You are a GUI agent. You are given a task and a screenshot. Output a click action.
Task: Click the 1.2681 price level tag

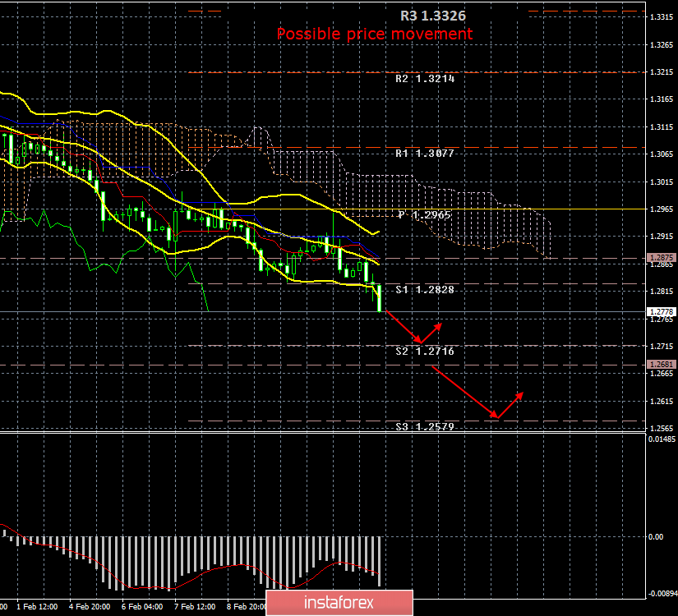tap(662, 365)
